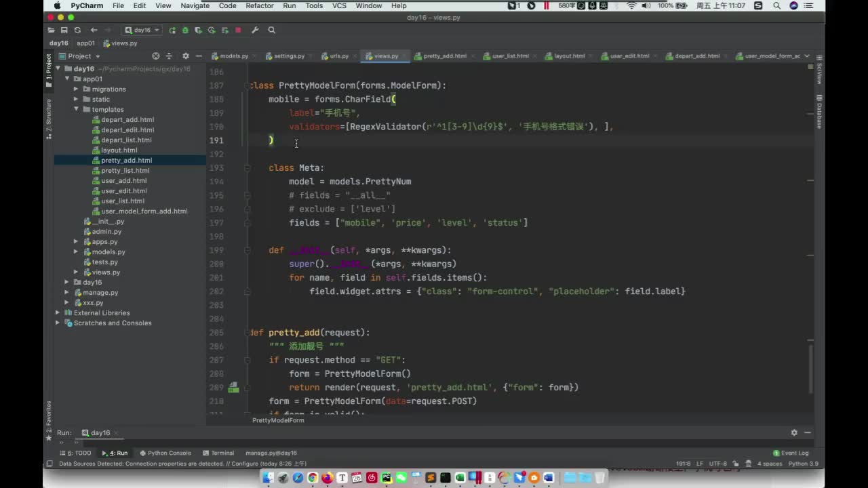The width and height of the screenshot is (868, 488).
Task: Click the editor vertical scrollbar thumb
Action: click(x=810, y=368)
